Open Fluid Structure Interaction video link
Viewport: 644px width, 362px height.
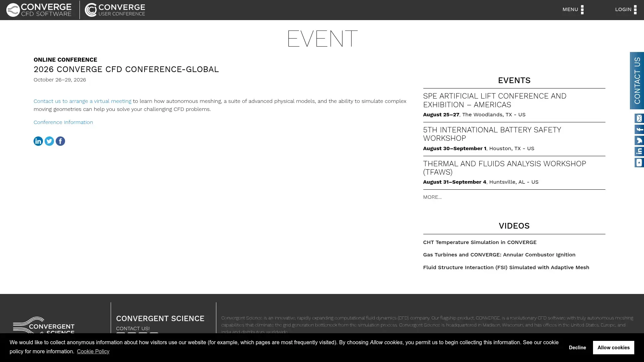pos(506,267)
